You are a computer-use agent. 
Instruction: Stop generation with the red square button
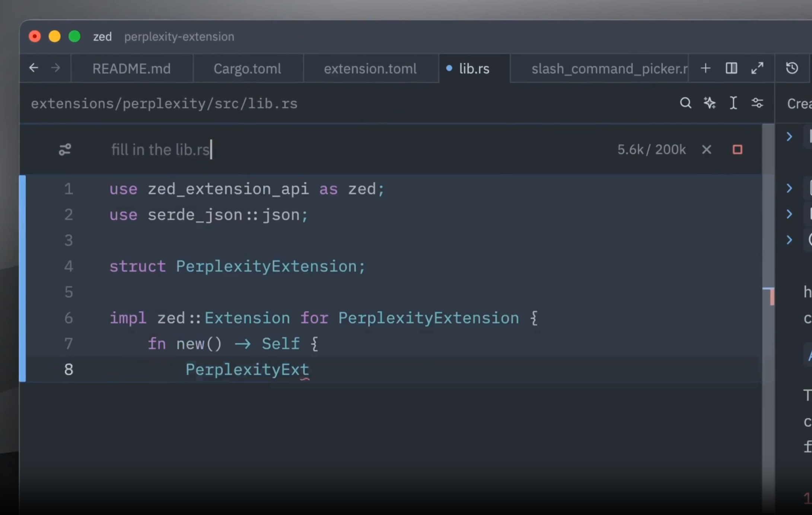point(737,150)
